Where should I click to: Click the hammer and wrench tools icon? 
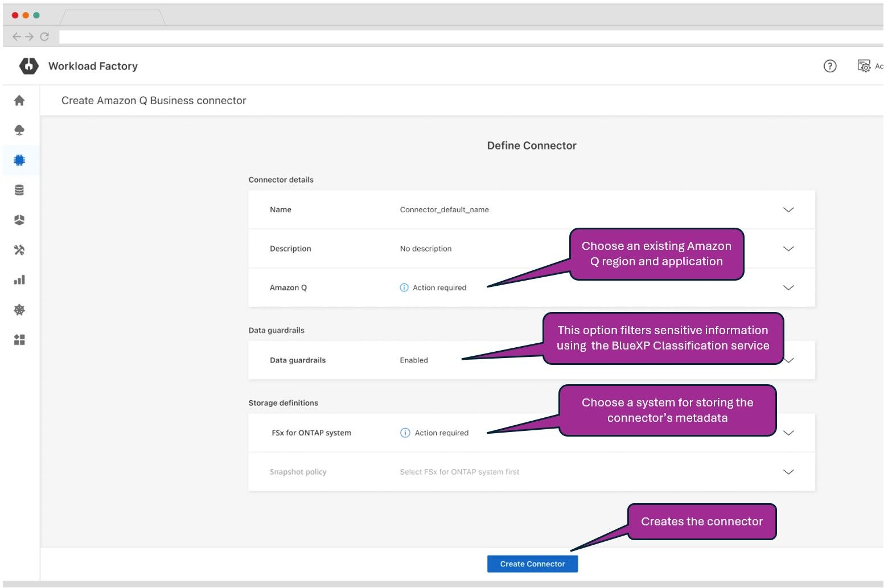point(19,250)
